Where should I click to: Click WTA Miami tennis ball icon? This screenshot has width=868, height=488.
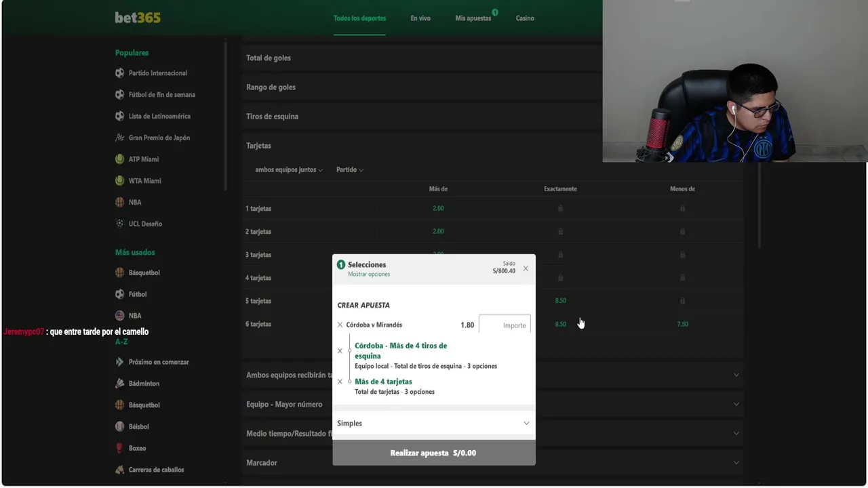(x=120, y=181)
